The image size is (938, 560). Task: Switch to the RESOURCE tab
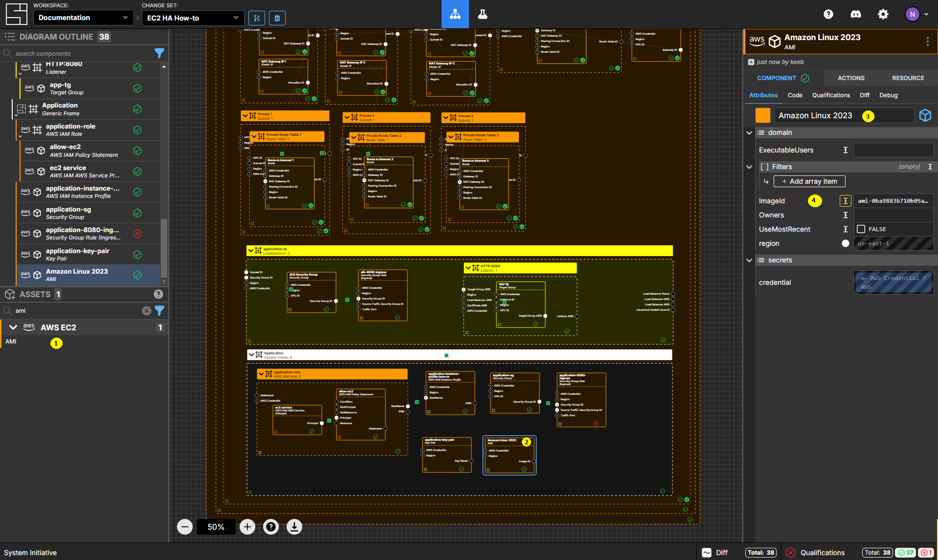(908, 78)
